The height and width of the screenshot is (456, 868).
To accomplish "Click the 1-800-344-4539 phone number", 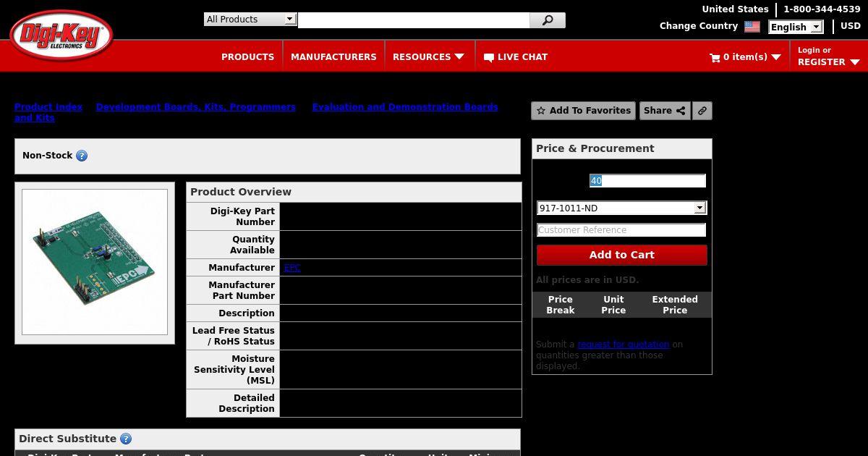I will [x=822, y=9].
